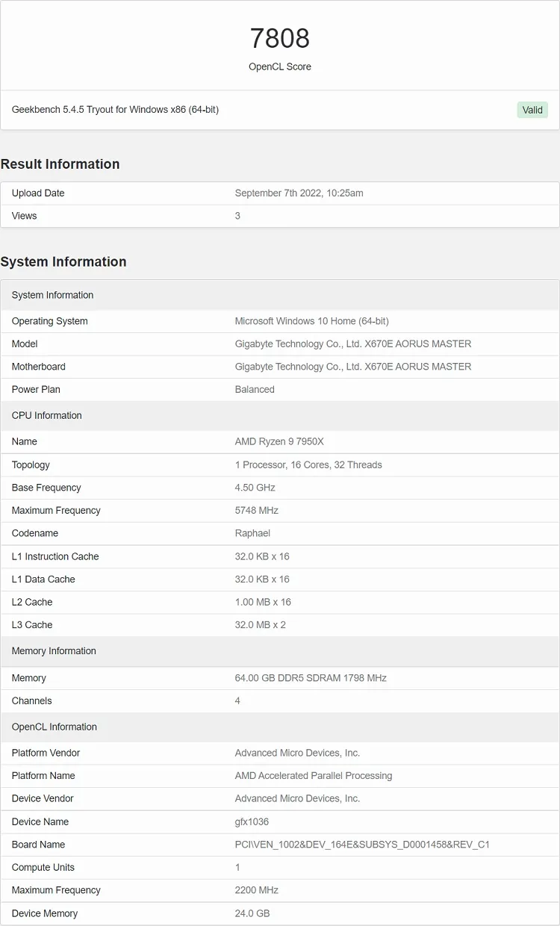
Task: Click the Balanced power plan value
Action: 255,389
